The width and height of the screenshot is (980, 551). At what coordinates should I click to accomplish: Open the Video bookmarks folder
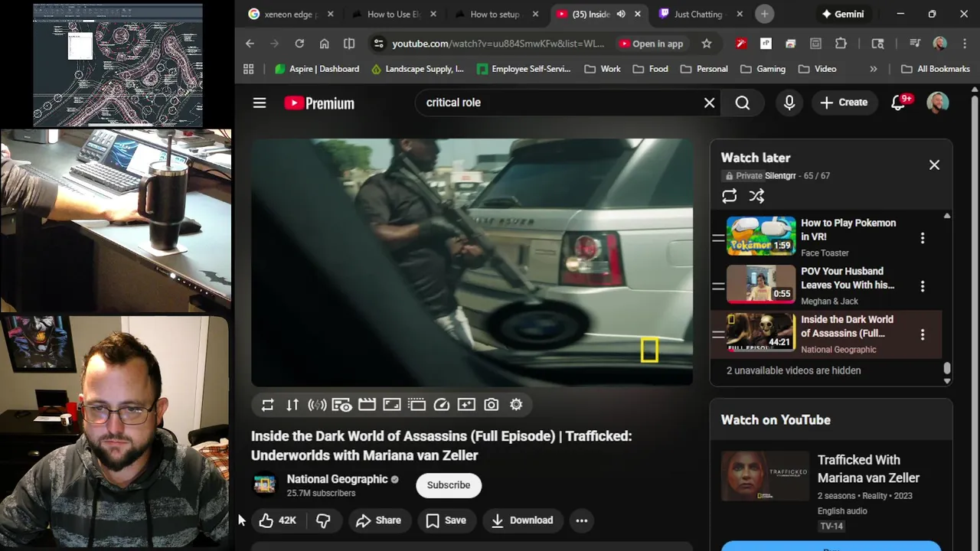pos(817,69)
